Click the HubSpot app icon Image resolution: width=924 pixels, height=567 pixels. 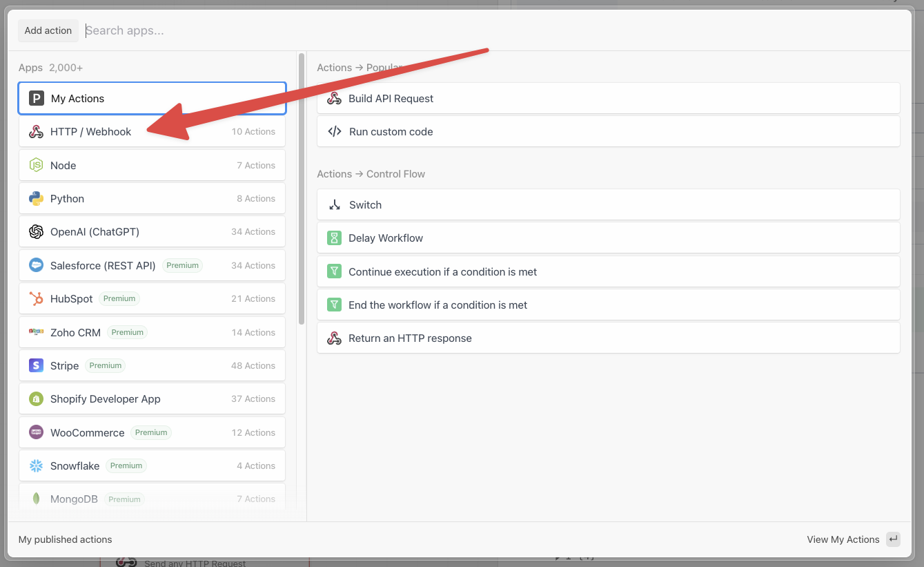pos(36,298)
